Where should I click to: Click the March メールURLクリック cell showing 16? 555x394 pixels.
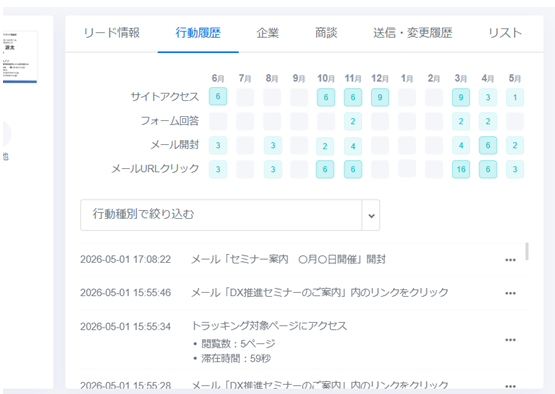tap(461, 169)
